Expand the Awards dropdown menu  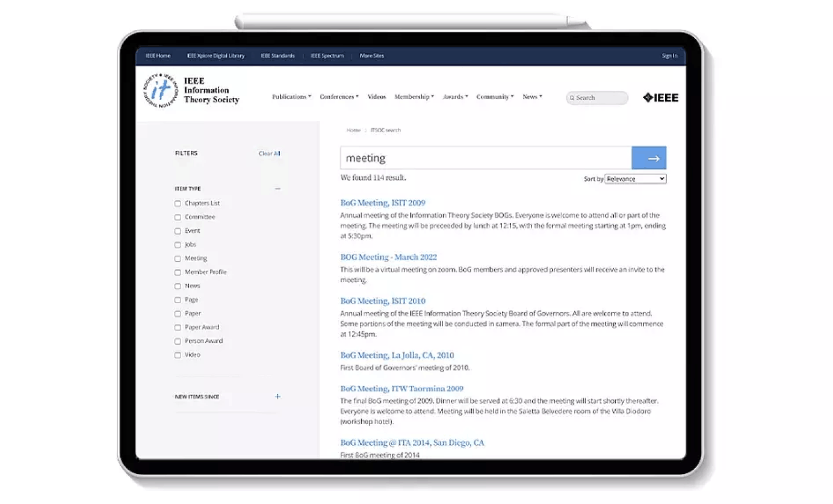[x=455, y=97]
